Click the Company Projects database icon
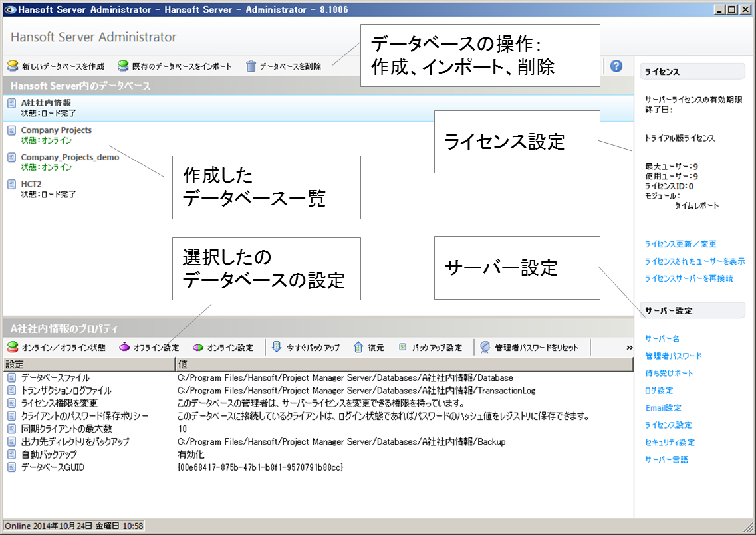The height and width of the screenshot is (535, 756). pos(12,130)
